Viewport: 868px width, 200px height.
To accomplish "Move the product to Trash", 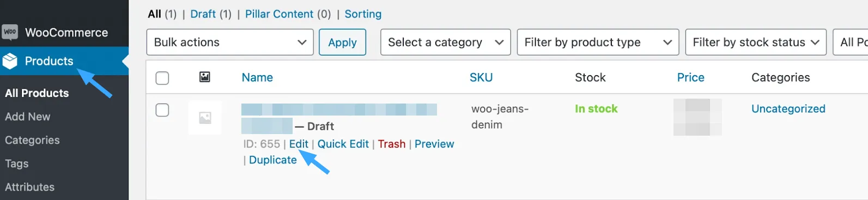I will (x=392, y=144).
